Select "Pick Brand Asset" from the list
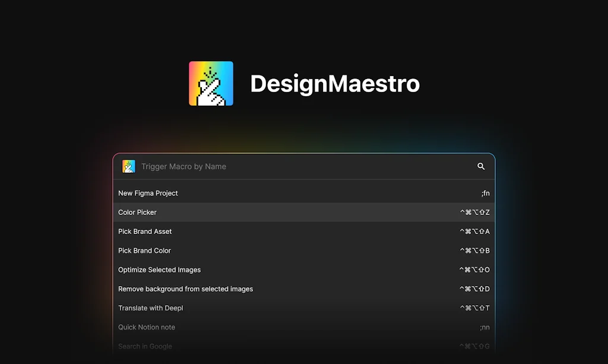Viewport: 608px width, 364px height. (x=145, y=232)
